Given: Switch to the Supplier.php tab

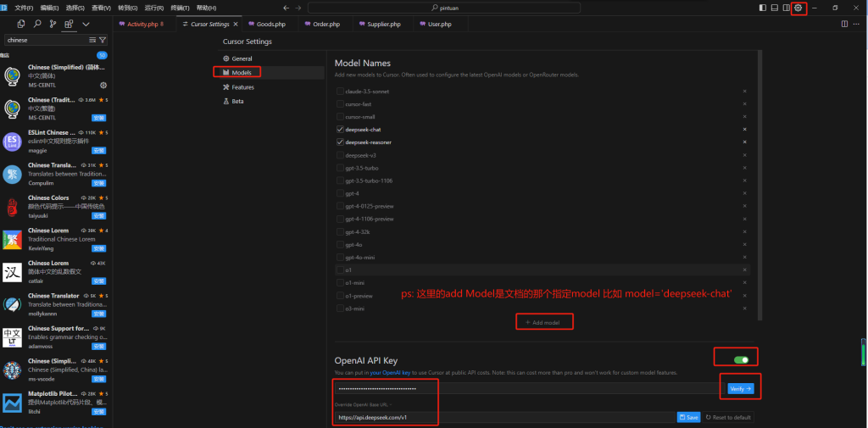Looking at the screenshot, I should pos(384,25).
